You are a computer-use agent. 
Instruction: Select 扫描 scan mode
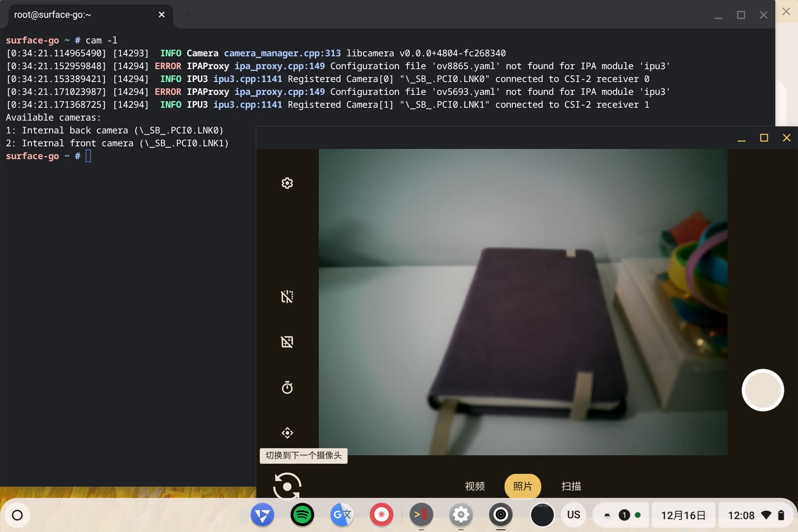pos(571,486)
